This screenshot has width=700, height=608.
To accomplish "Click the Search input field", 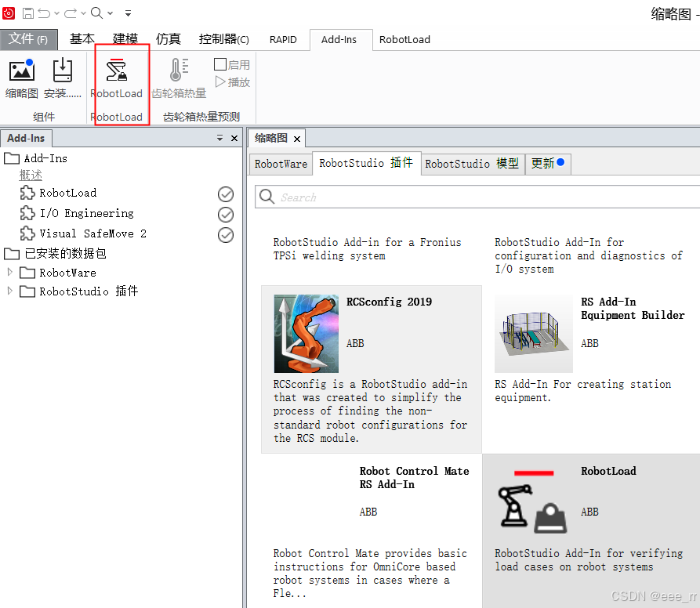I will tap(477, 197).
